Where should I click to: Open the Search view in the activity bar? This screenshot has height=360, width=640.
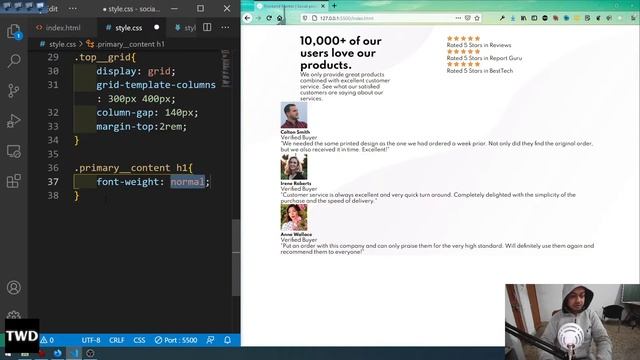pos(14,61)
